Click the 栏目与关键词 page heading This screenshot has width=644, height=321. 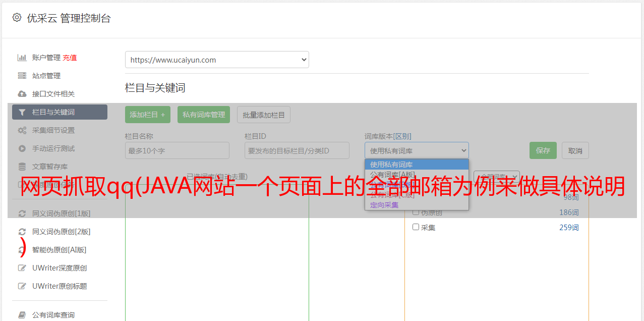(155, 88)
